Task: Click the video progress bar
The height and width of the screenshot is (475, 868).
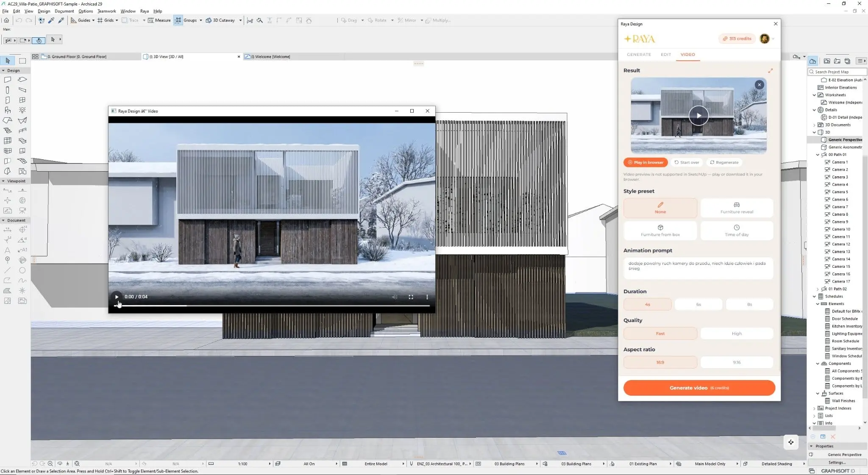Action: click(x=272, y=306)
